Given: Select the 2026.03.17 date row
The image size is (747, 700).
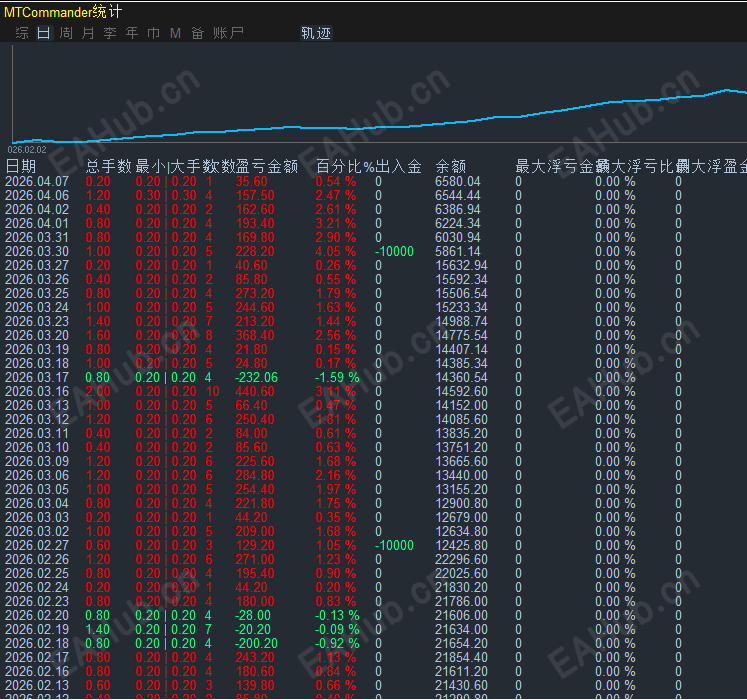Looking at the screenshot, I should tap(37, 377).
